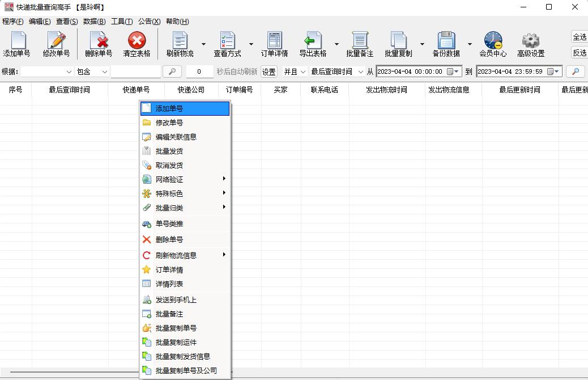Select the 添加单号 toolbar icon

pos(17,44)
